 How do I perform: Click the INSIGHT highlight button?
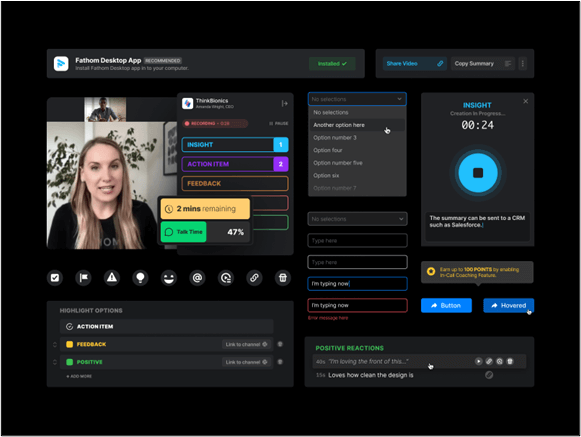tap(235, 145)
